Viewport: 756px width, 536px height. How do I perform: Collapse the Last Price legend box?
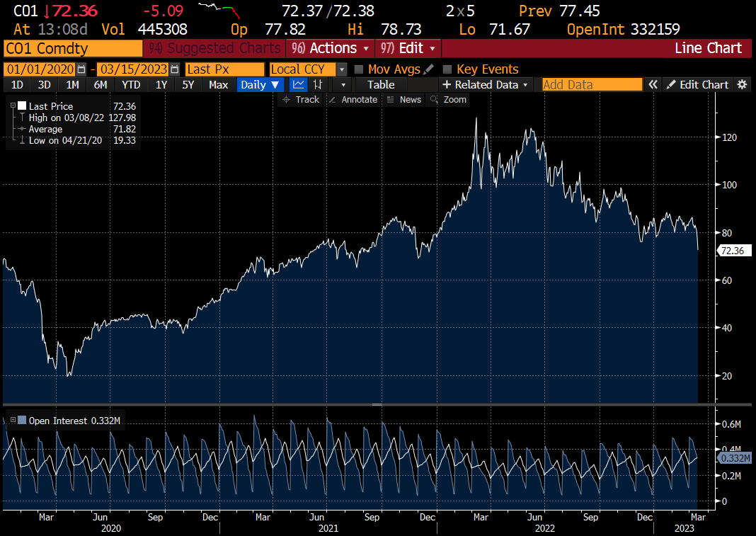pyautogui.click(x=13, y=106)
